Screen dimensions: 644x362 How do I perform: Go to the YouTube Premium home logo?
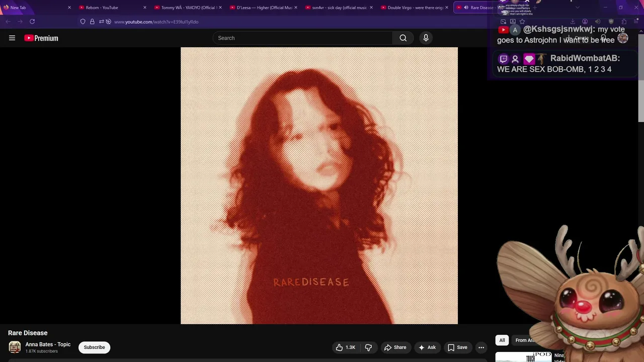pyautogui.click(x=41, y=38)
